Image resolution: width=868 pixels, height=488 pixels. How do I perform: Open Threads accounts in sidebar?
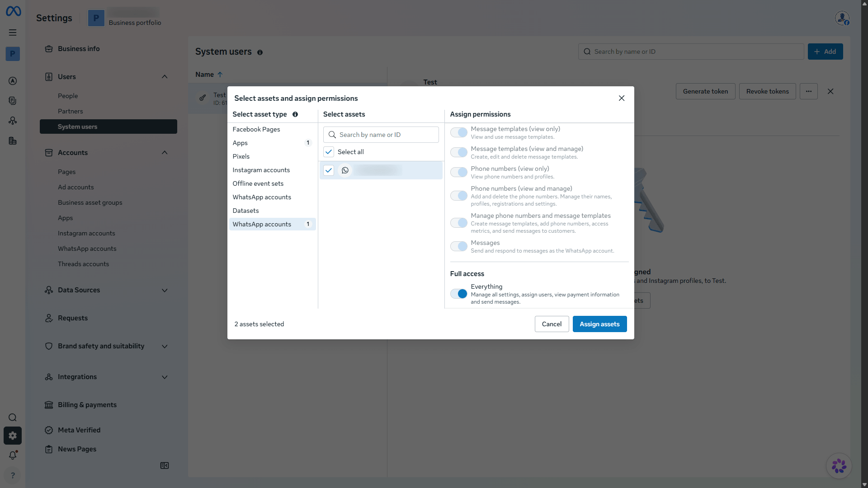pyautogui.click(x=83, y=264)
